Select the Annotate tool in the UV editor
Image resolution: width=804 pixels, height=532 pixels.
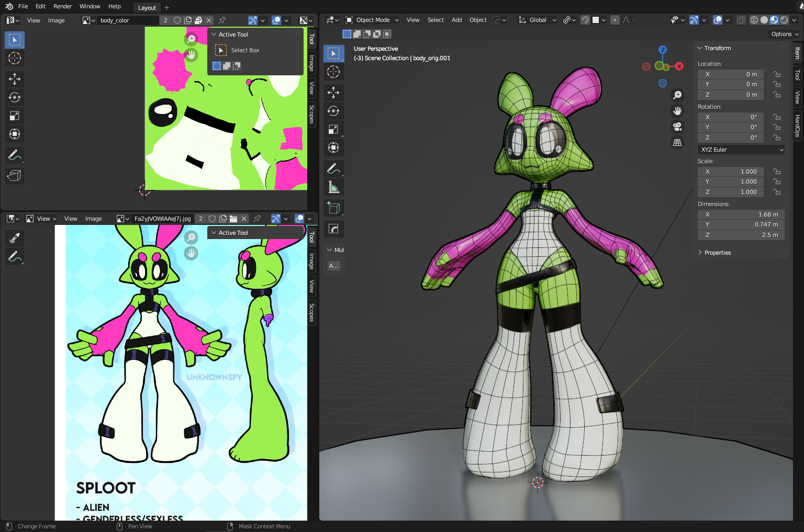pyautogui.click(x=15, y=155)
